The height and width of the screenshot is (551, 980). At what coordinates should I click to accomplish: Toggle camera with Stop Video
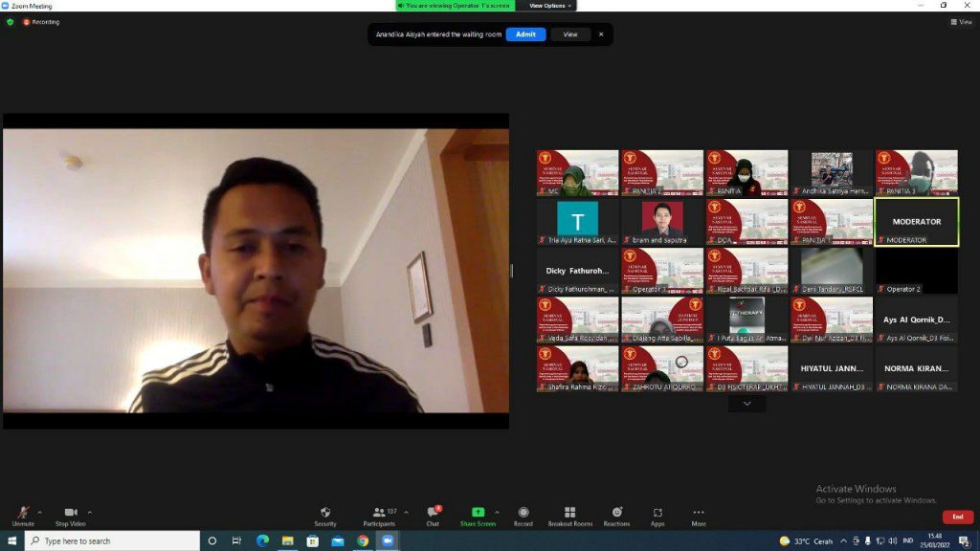[x=70, y=516]
